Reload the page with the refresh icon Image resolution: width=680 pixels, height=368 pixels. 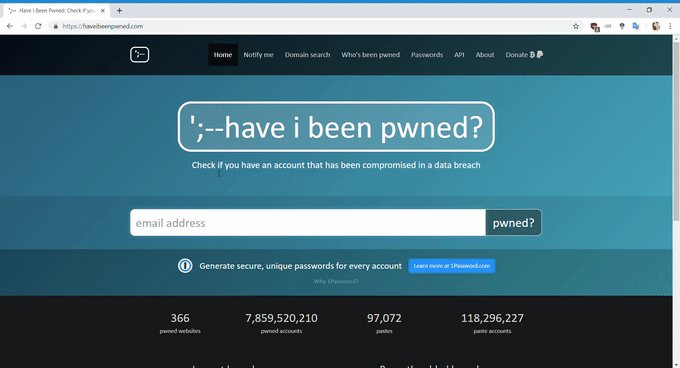[x=38, y=26]
